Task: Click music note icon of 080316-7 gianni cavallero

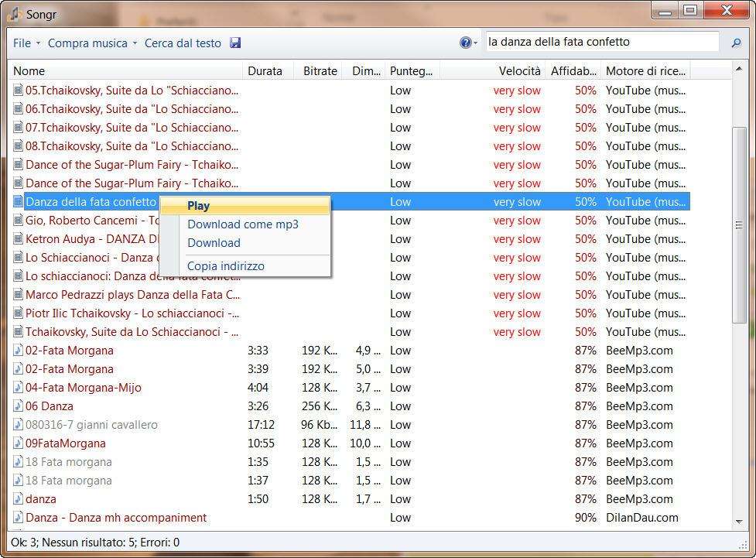Action: click(18, 424)
